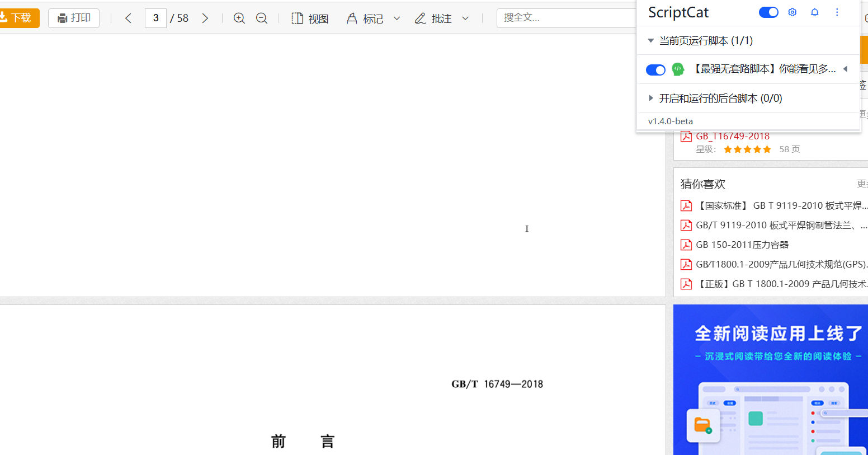The height and width of the screenshot is (455, 868).
Task: Go to next page arrow
Action: (205, 18)
